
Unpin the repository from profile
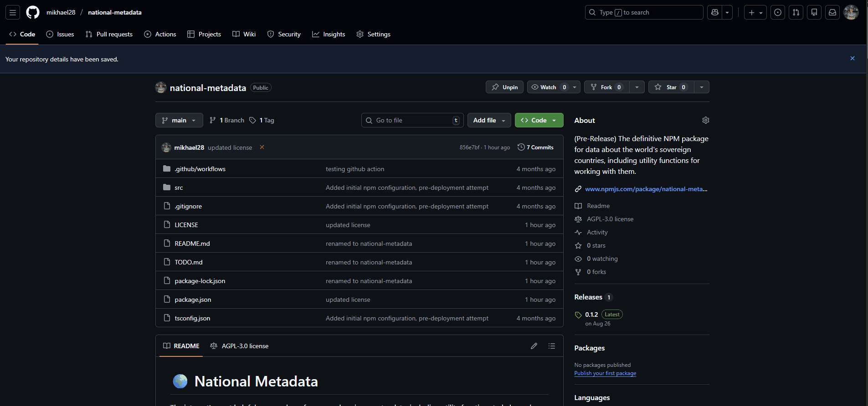point(504,87)
